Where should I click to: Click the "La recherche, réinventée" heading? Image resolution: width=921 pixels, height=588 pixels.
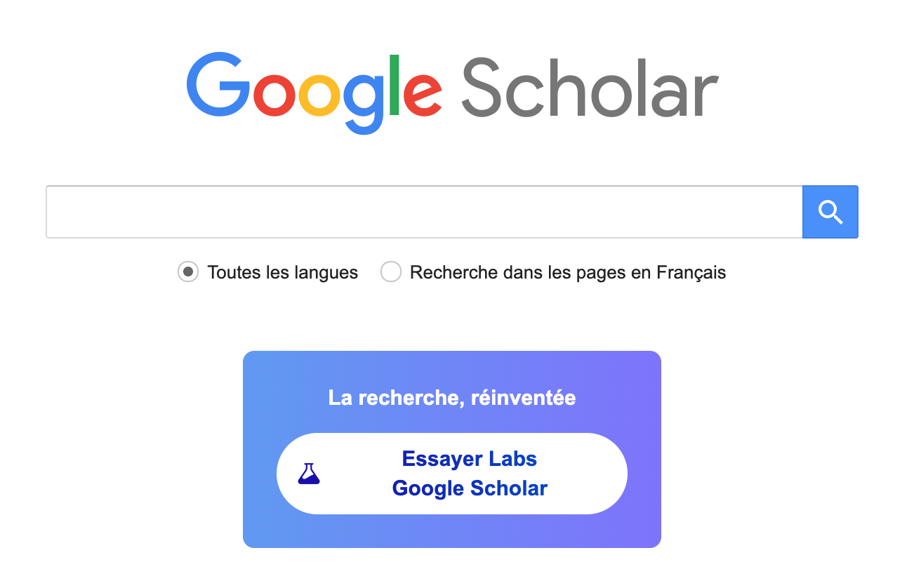tap(452, 398)
